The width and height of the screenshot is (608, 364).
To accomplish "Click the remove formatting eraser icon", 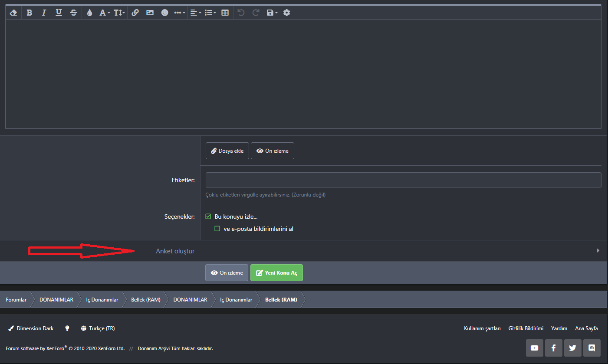I will tap(13, 13).
